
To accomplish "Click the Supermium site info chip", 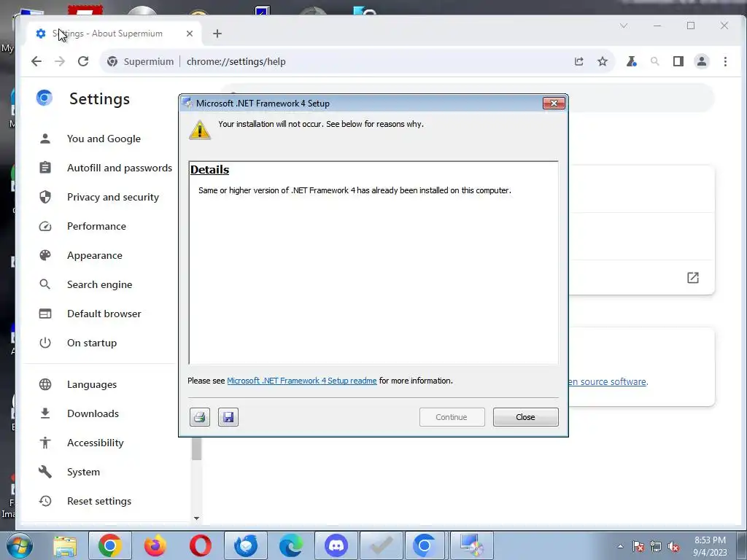I will (x=141, y=61).
